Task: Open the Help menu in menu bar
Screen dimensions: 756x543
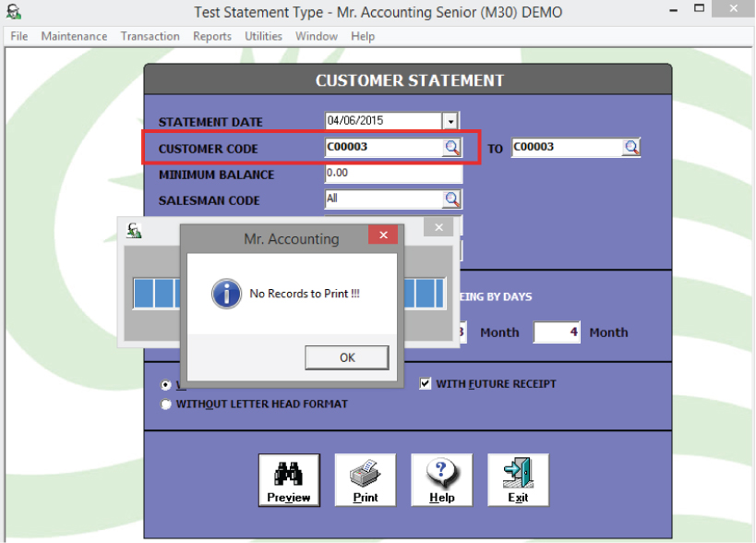Action: pos(363,36)
